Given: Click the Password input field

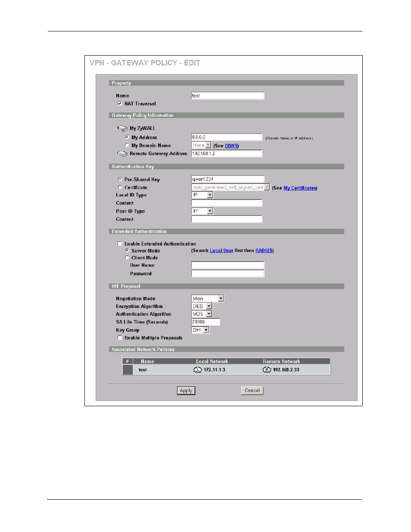Looking at the screenshot, I should click(x=228, y=274).
